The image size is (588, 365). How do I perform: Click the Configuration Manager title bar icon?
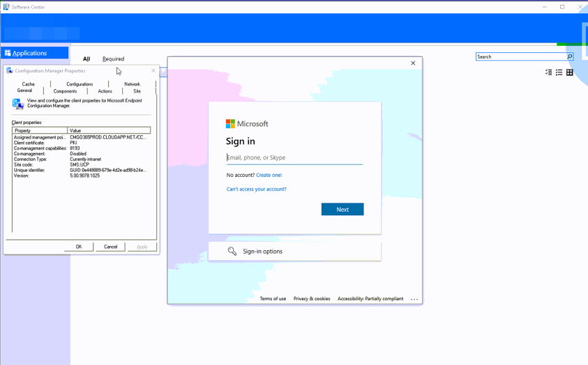(9, 70)
